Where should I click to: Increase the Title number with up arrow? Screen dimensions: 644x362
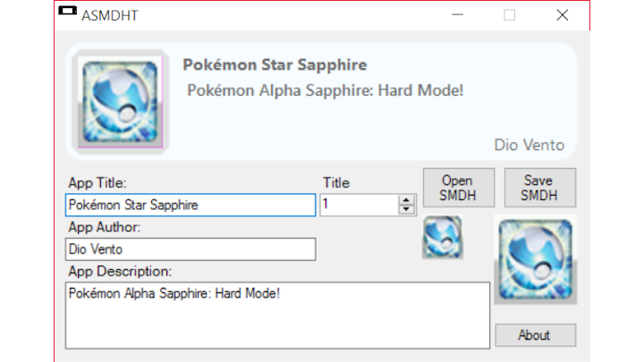point(406,200)
